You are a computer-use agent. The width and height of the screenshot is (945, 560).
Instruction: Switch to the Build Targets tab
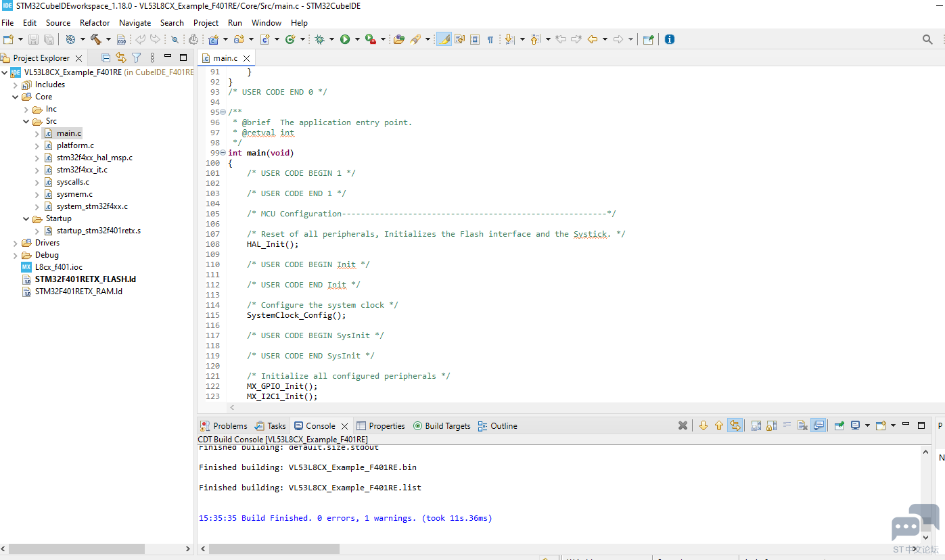click(x=442, y=425)
